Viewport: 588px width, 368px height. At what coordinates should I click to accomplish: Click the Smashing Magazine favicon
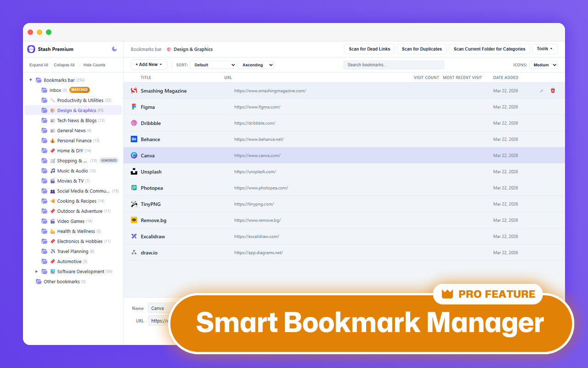coord(134,91)
